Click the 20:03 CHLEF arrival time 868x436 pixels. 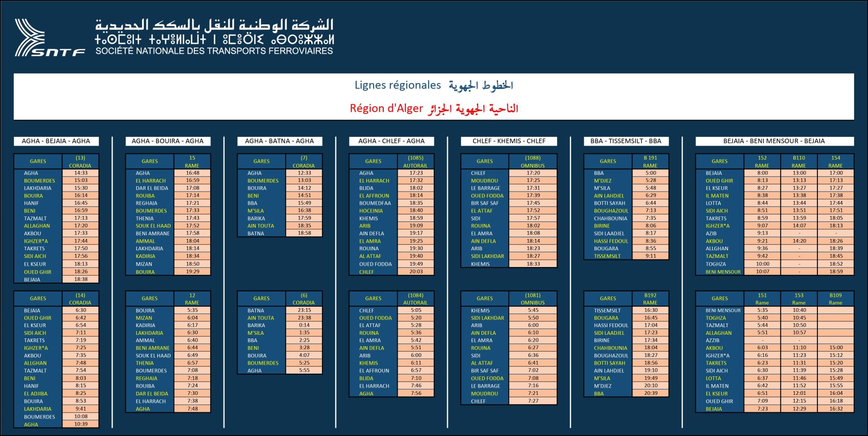tap(416, 272)
